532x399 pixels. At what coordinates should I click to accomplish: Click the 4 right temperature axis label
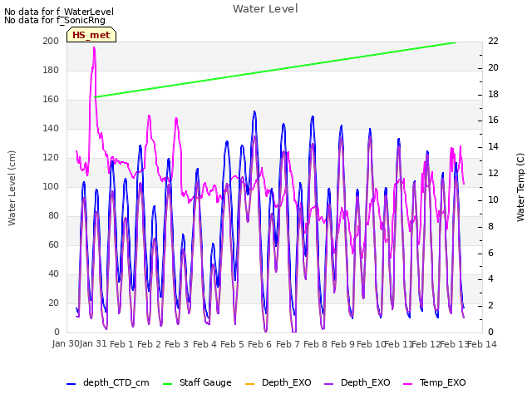491,279
